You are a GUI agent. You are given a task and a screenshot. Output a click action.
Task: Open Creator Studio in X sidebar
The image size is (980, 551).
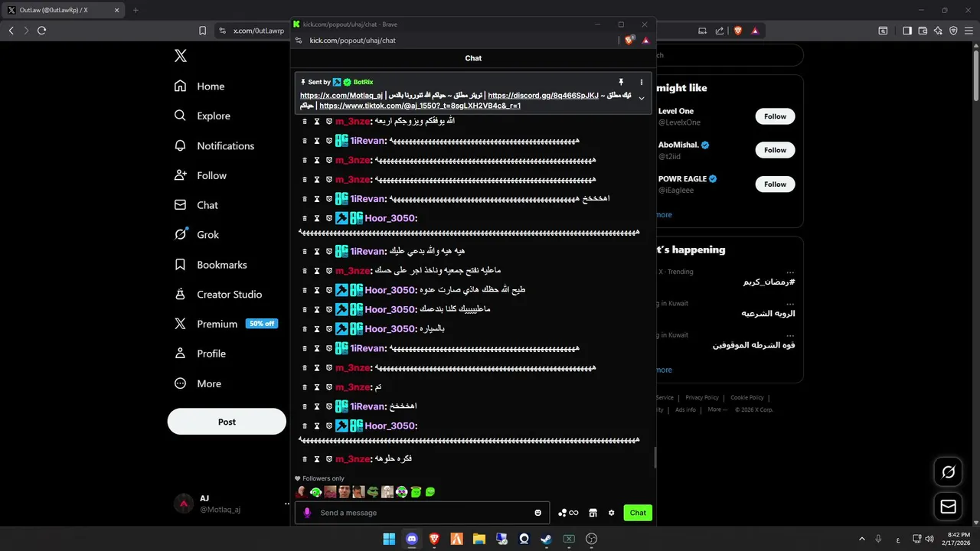pyautogui.click(x=218, y=295)
